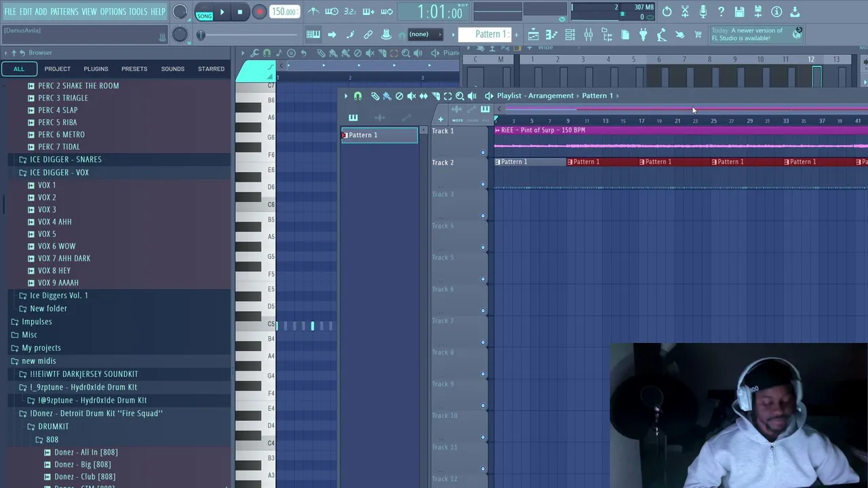This screenshot has height=488, width=868.
Task: Click the question mark help icon
Action: coord(722,12)
